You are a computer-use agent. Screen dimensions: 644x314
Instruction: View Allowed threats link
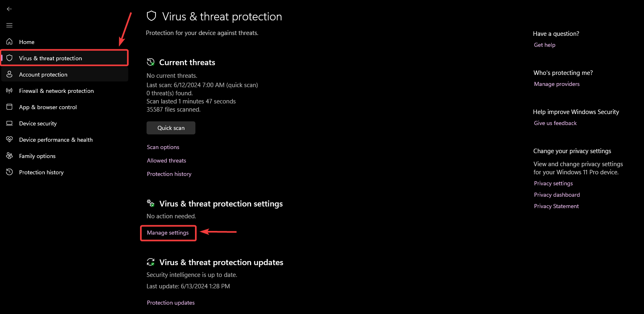tap(166, 160)
